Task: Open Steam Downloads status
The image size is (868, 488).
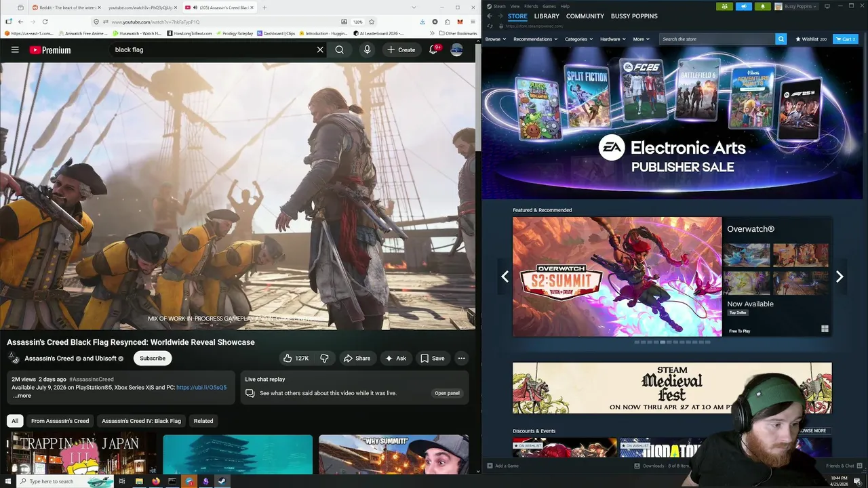Action: pyautogui.click(x=662, y=466)
